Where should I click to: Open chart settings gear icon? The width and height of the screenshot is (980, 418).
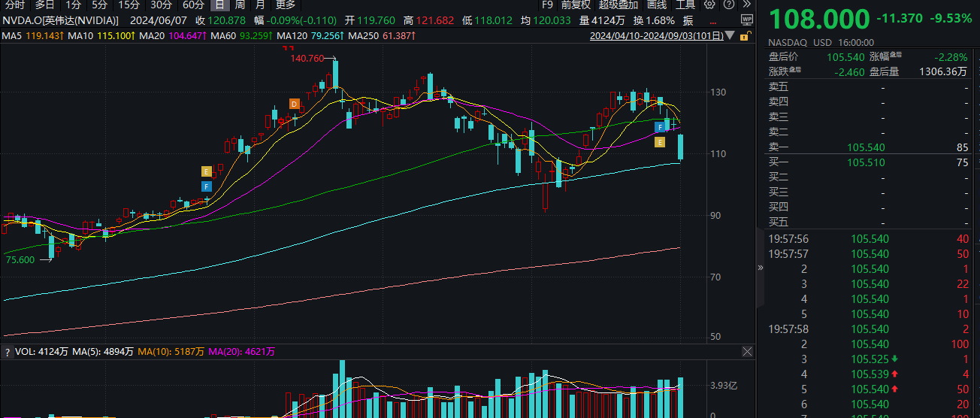[x=709, y=5]
